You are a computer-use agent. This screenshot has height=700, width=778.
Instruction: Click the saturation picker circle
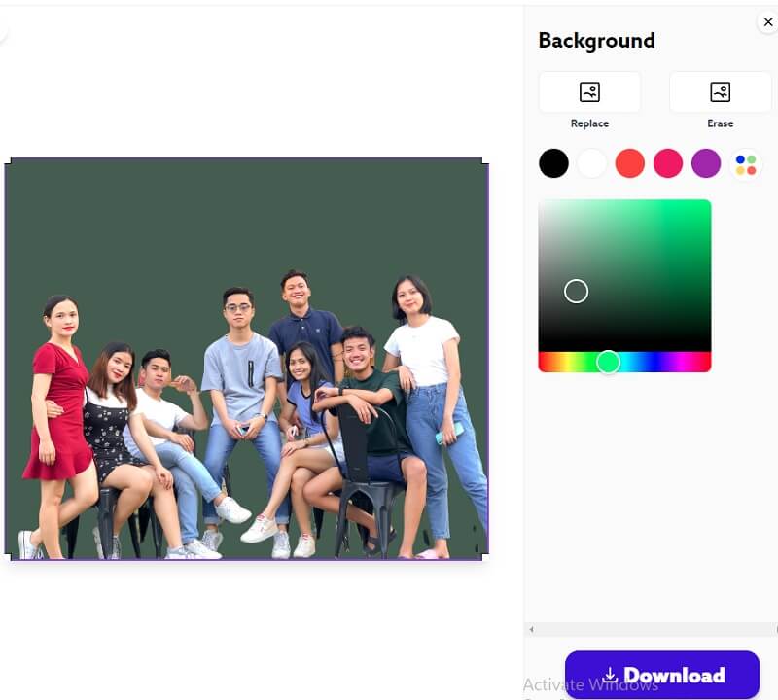coord(577,291)
